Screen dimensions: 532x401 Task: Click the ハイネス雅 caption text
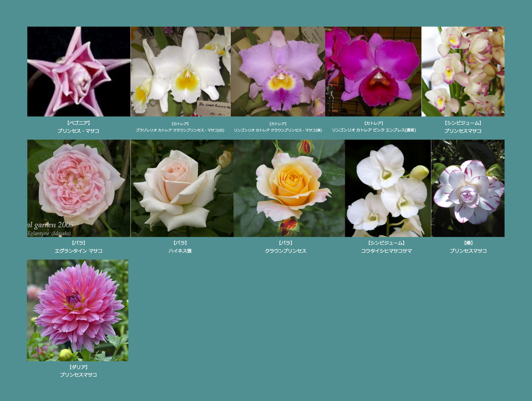coord(180,251)
